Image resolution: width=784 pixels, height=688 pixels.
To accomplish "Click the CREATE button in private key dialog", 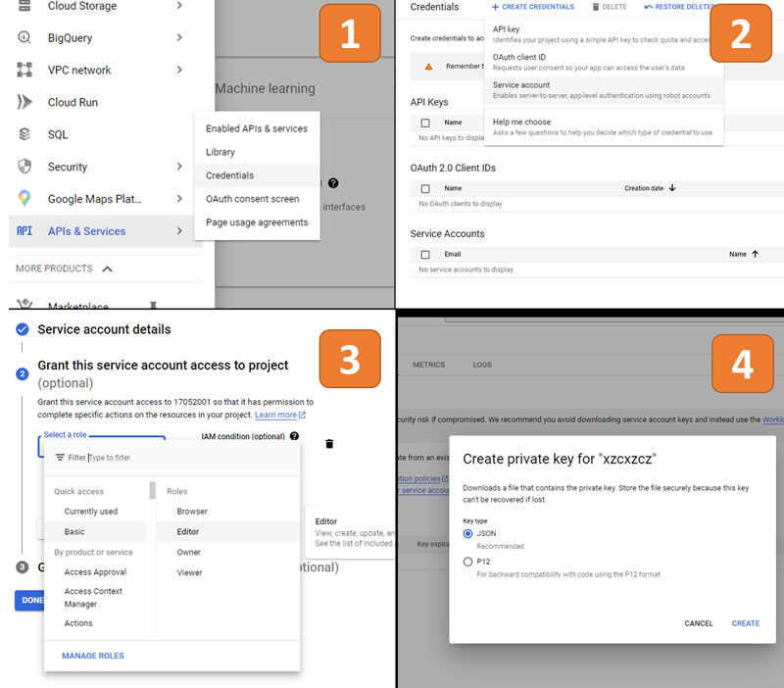I will point(745,623).
